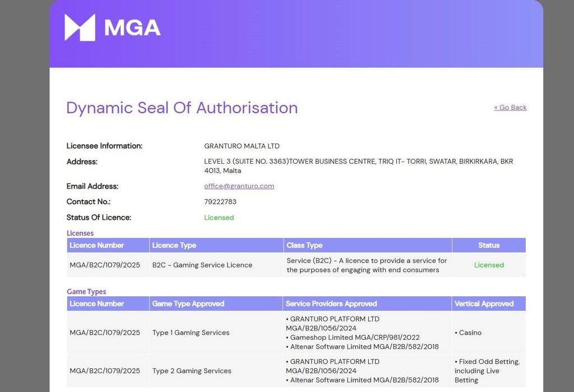The width and height of the screenshot is (574, 392).
Task: Click the Service (B2C) class description cell
Action: [x=367, y=265]
